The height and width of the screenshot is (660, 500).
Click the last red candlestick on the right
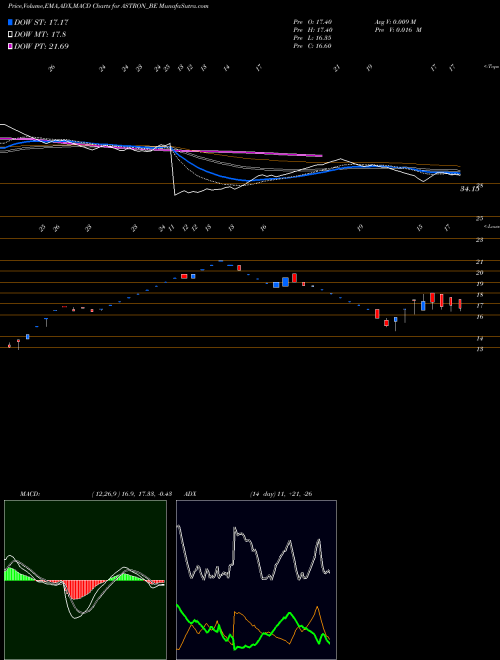pyautogui.click(x=460, y=304)
